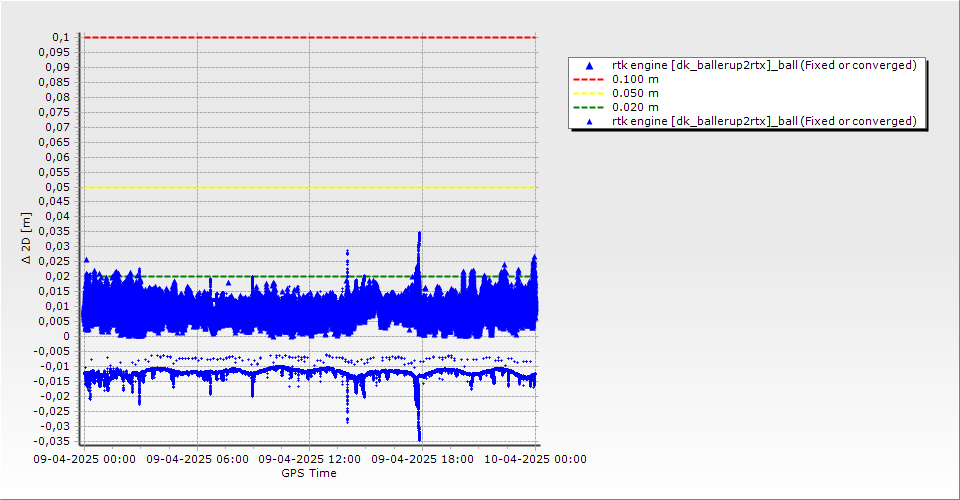Click the '0,015' y-axis tick label
The image size is (960, 500).
point(54,292)
